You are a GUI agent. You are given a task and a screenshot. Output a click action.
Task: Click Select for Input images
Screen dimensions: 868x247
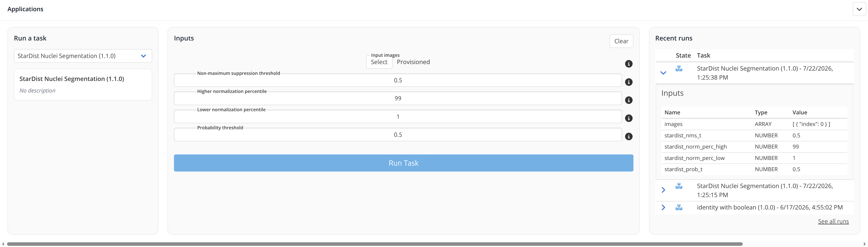[x=379, y=62]
